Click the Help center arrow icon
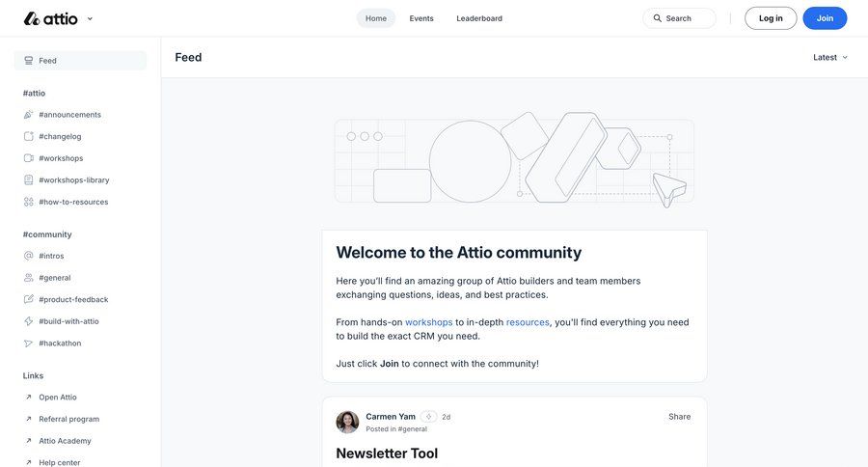The image size is (868, 467). click(29, 462)
